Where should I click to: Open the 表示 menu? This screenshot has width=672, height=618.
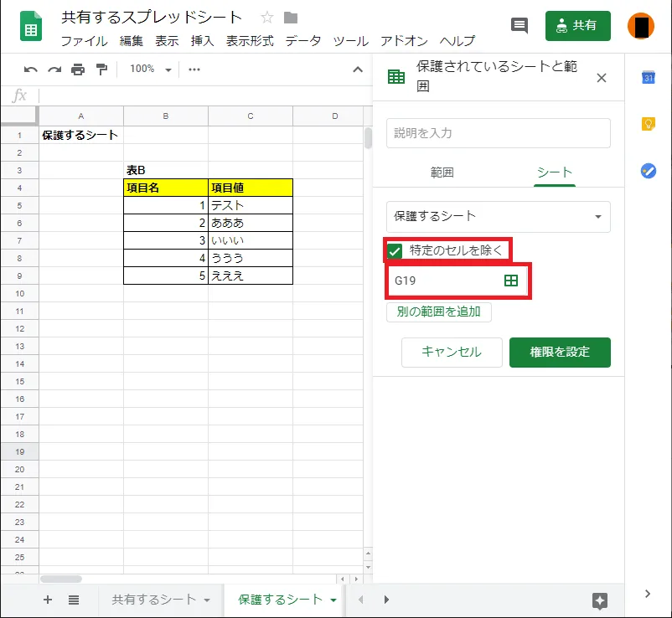point(167,41)
